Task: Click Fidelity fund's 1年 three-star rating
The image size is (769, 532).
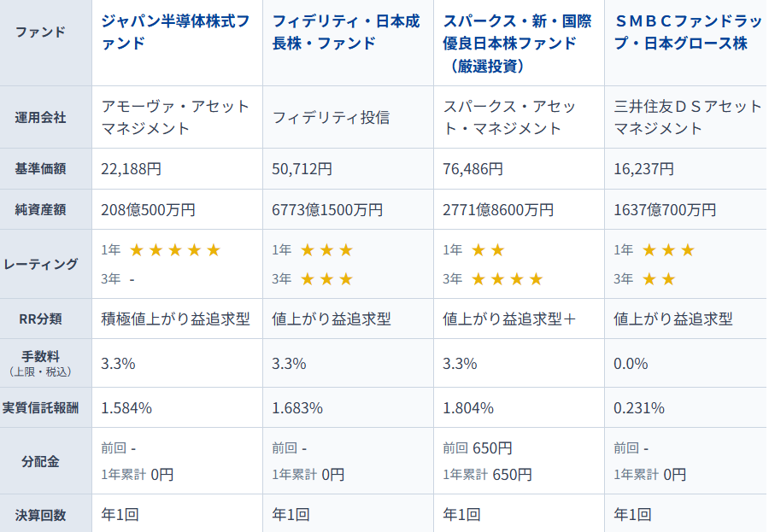Action: pyautogui.click(x=326, y=250)
